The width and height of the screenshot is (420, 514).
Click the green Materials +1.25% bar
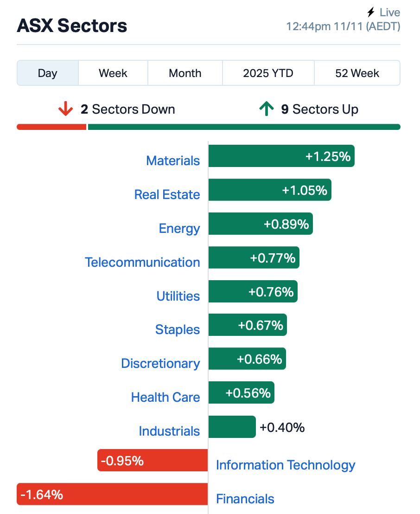[281, 156]
